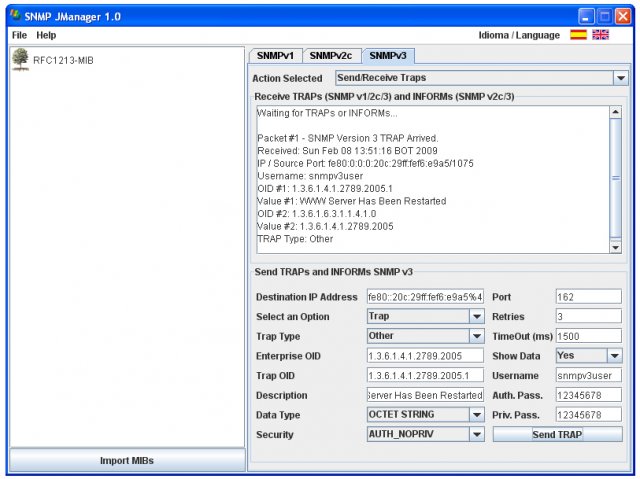This screenshot has height=479, width=640.
Task: Click the Retries input field
Action: coord(589,316)
